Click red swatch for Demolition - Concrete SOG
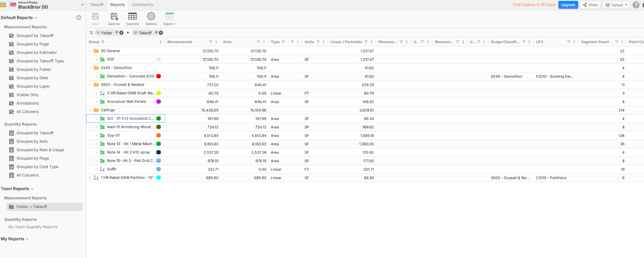The image size is (644, 258). pos(159,76)
